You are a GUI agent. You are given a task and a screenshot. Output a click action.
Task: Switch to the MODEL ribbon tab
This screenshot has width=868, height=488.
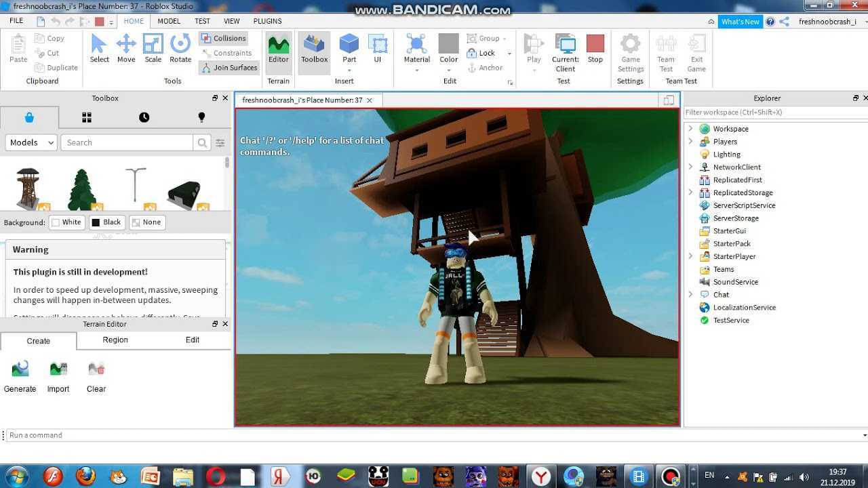coord(169,21)
